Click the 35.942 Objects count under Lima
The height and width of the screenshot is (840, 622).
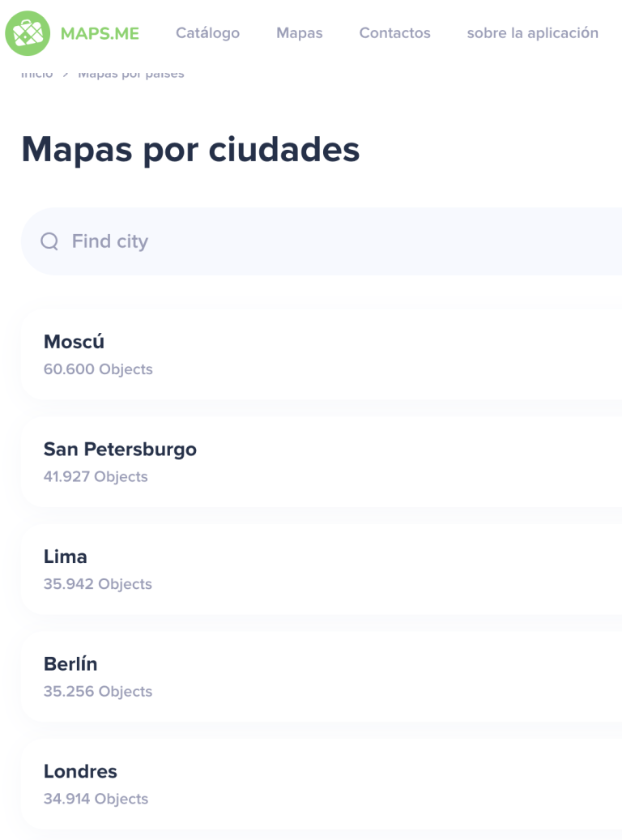(x=97, y=584)
